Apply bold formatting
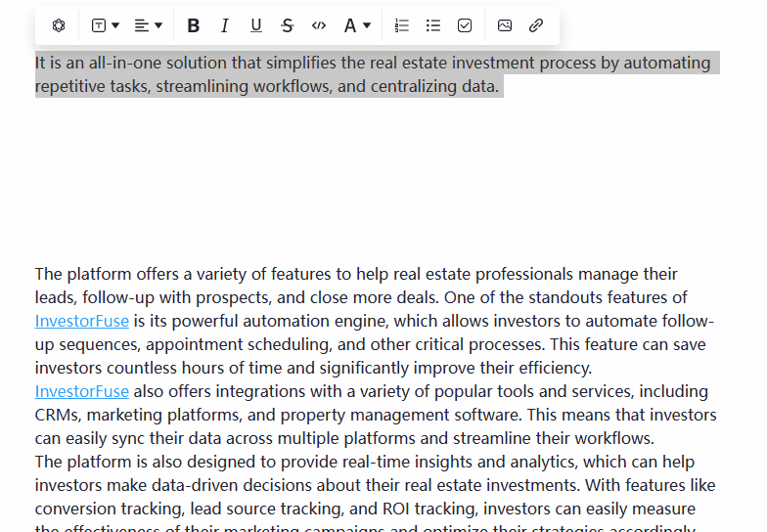Viewport: 767px width, 532px height. pos(193,25)
